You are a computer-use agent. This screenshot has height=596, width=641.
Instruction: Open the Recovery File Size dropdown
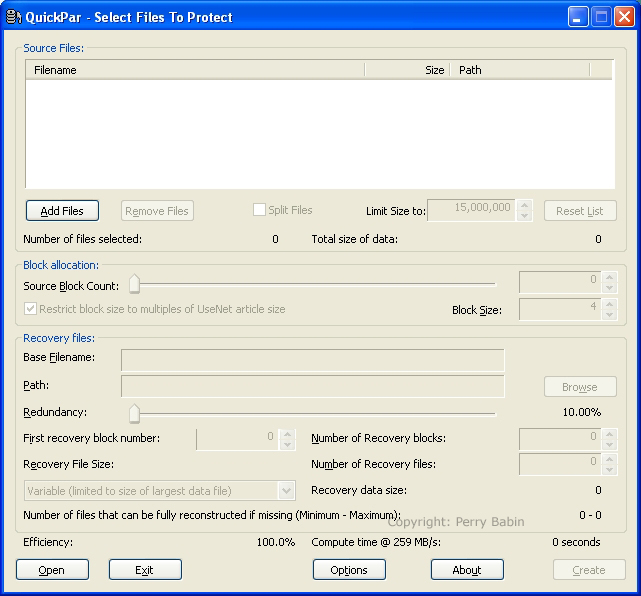(286, 491)
